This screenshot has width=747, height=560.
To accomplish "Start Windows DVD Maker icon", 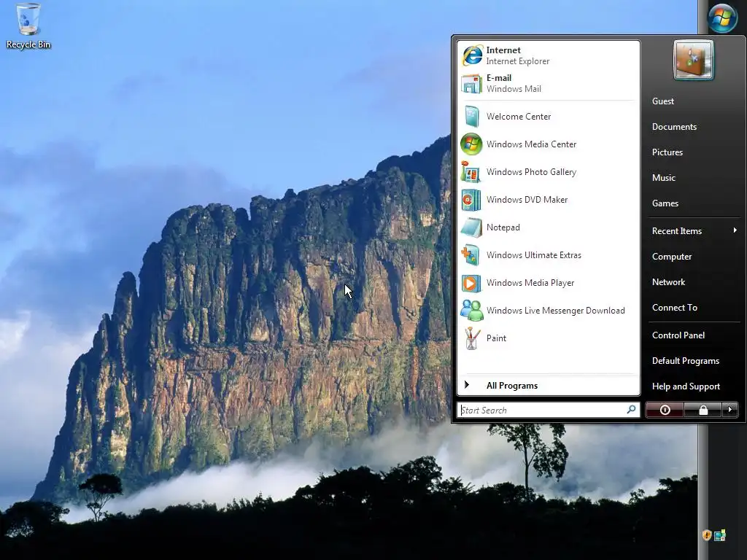I will point(471,200).
